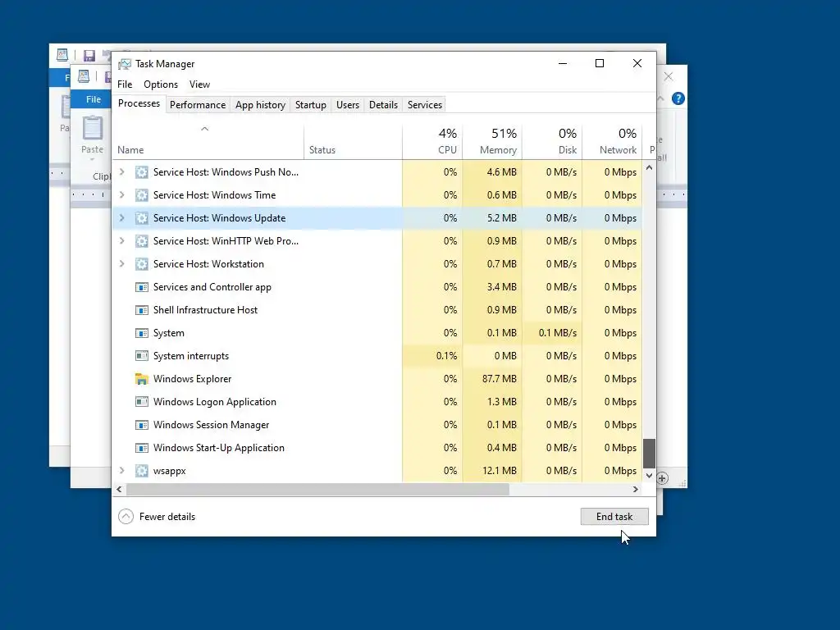This screenshot has height=630, width=840.
Task: Click the gear icon of Service Host: Windows Update
Action: [x=141, y=218]
